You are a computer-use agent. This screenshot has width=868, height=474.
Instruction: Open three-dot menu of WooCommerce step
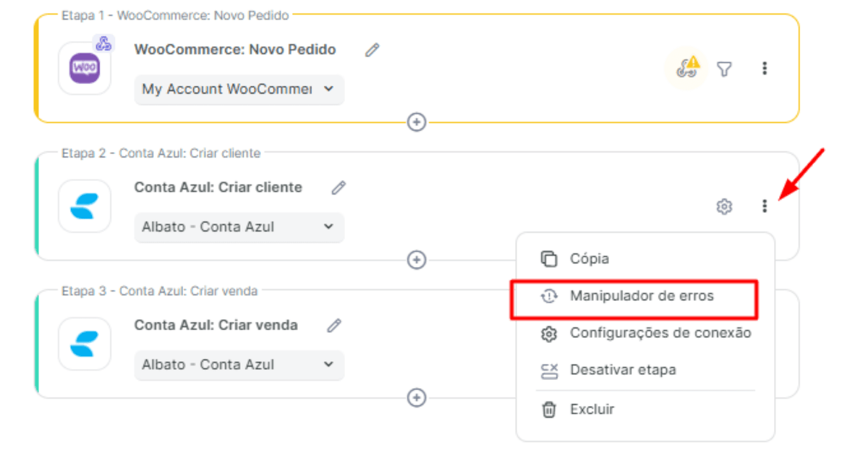(x=765, y=68)
